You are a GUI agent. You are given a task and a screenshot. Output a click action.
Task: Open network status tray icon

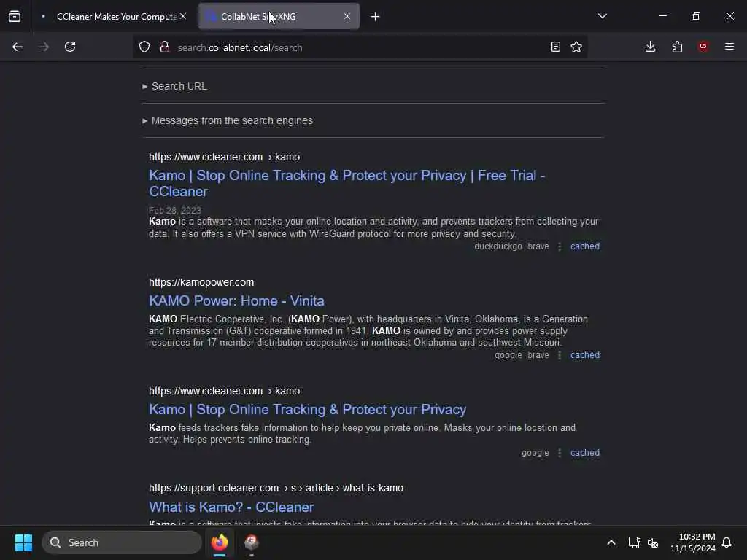[x=634, y=542]
